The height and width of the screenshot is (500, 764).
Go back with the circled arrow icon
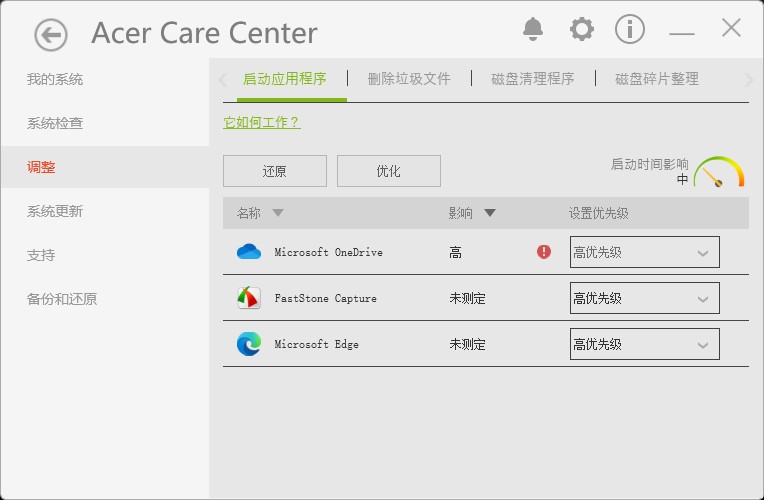(51, 35)
